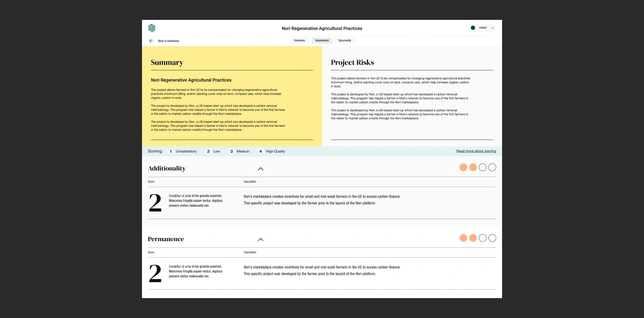Image resolution: width=644 pixels, height=318 pixels.
Task: Click the Back to dashboard link
Action: coord(169,41)
